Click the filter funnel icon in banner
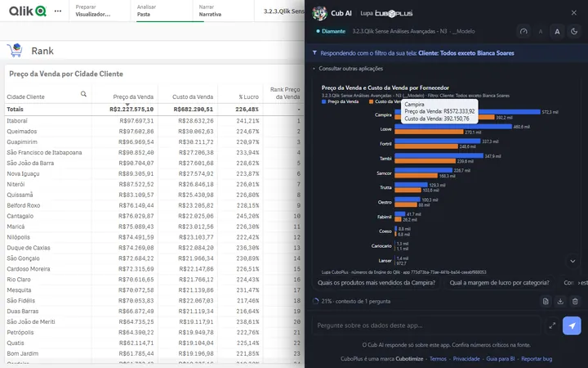Screen dimensions: 588x368 [314, 53]
